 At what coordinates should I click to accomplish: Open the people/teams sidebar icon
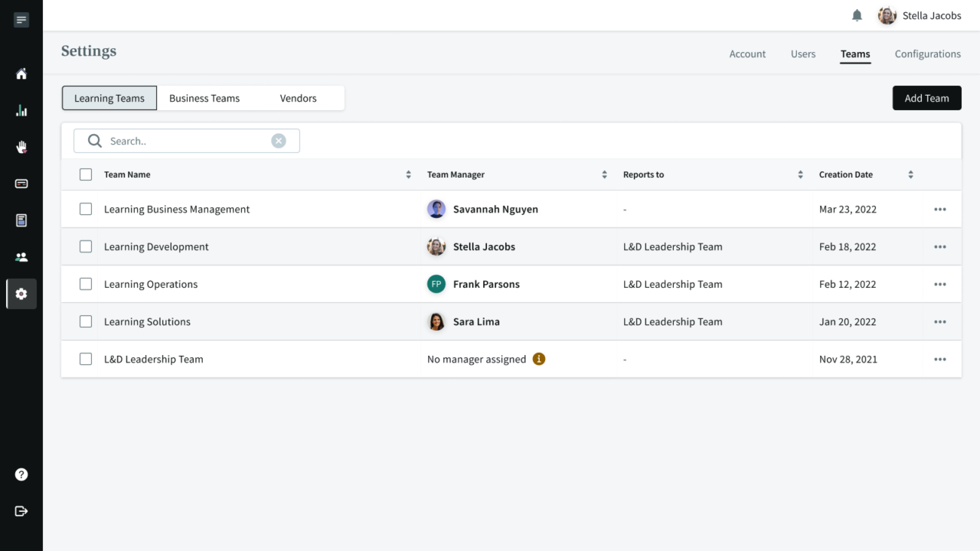(x=21, y=257)
